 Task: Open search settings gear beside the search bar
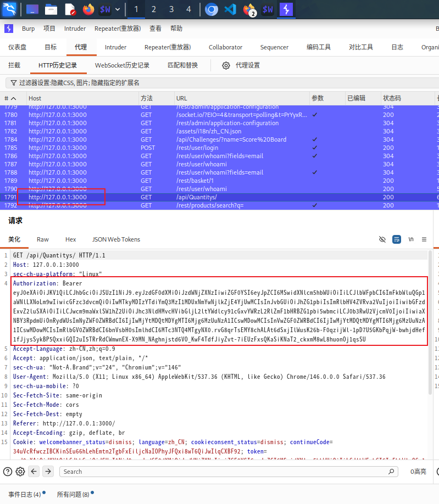tap(20, 472)
